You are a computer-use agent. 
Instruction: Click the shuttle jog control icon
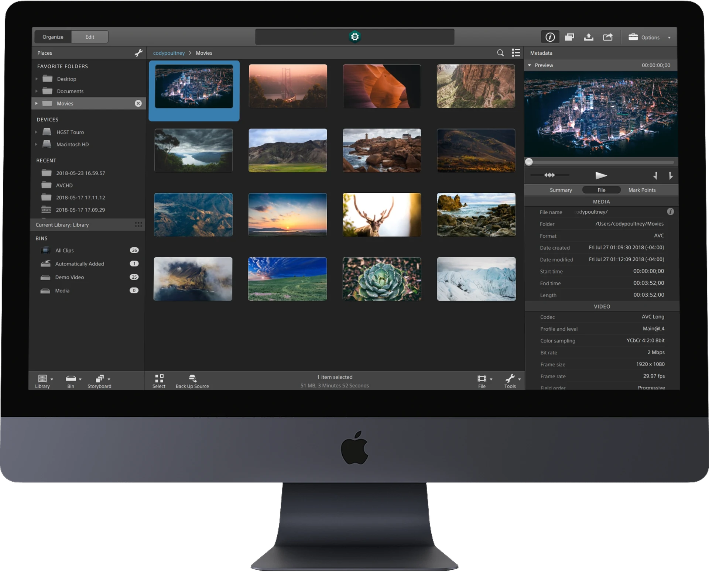coord(549,175)
